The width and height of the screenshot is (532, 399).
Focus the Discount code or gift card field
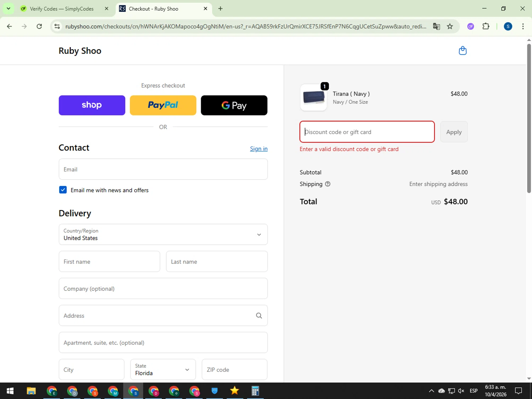(367, 132)
